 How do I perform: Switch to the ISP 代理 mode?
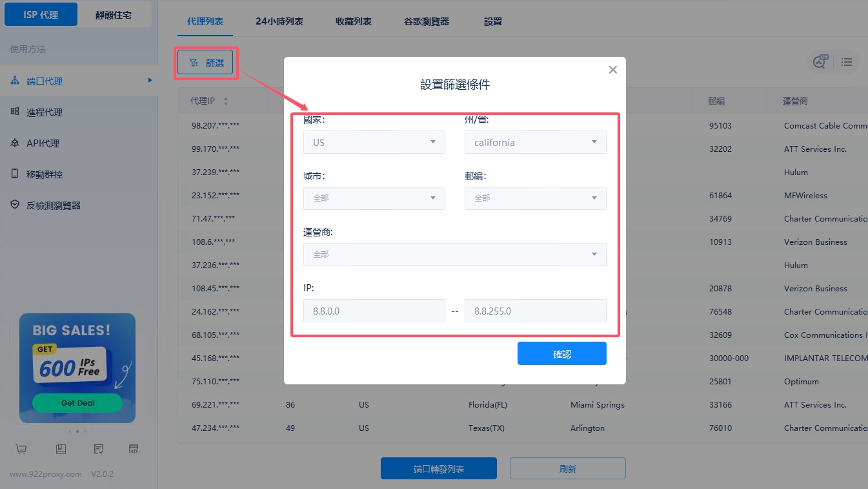pos(41,15)
